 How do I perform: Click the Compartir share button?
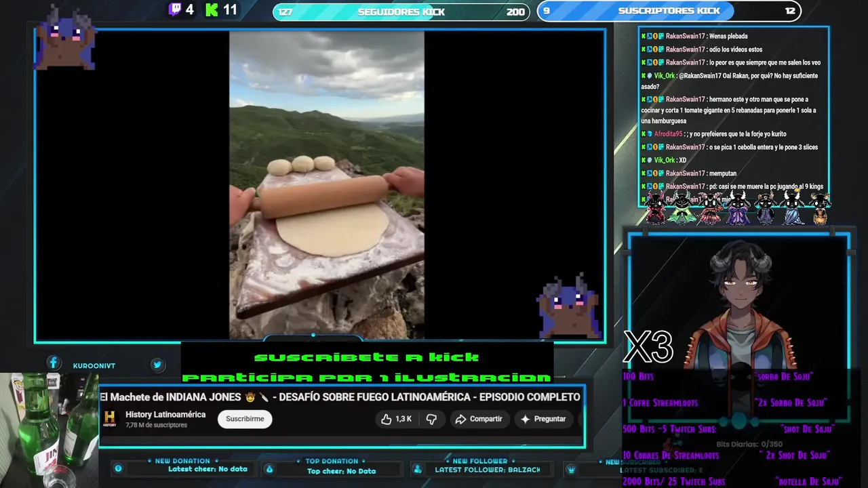click(479, 419)
